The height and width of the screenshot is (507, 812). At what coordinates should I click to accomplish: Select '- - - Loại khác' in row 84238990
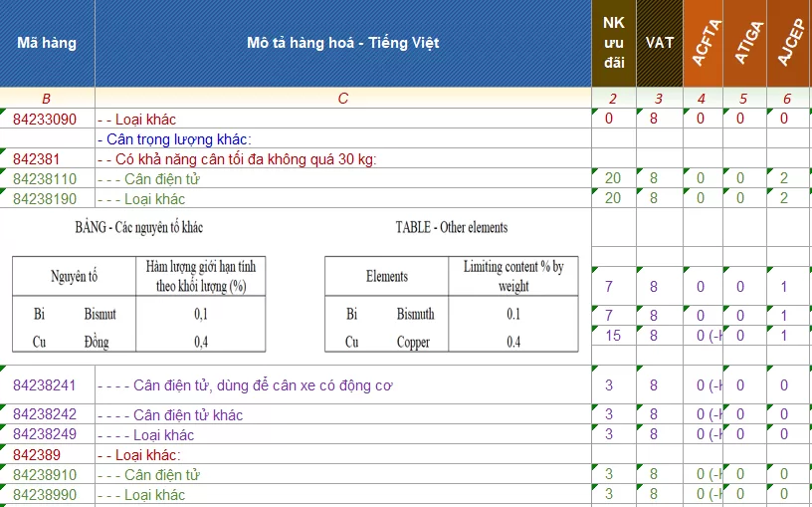click(x=343, y=493)
